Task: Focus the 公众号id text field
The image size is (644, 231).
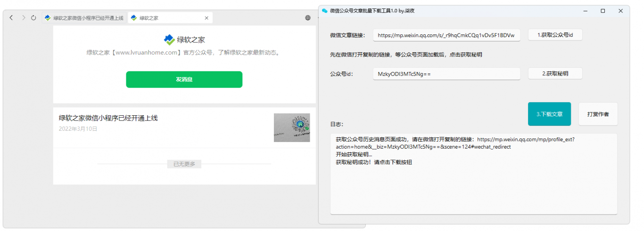Action: point(446,74)
